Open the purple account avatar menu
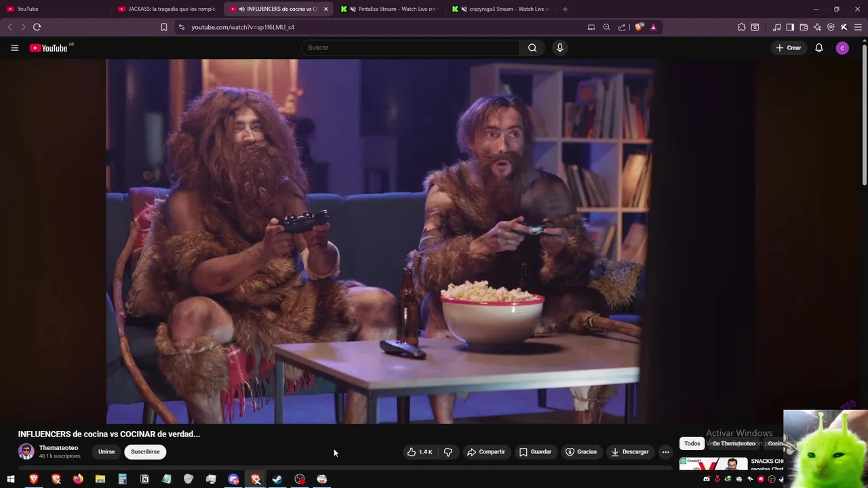The width and height of the screenshot is (868, 488). pyautogui.click(x=842, y=48)
